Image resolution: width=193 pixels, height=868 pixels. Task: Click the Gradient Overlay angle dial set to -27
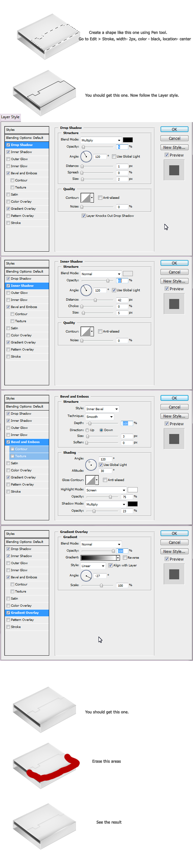pos(86,575)
